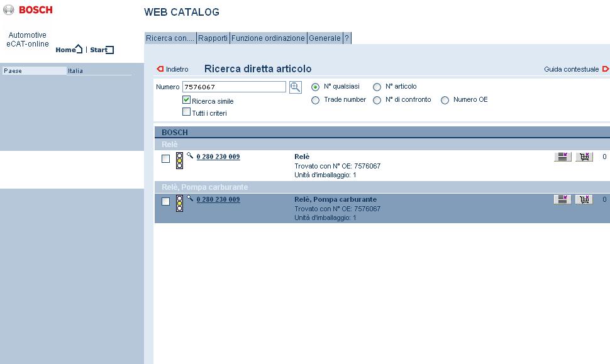Click the red Guida contestuale arrow

coord(606,69)
